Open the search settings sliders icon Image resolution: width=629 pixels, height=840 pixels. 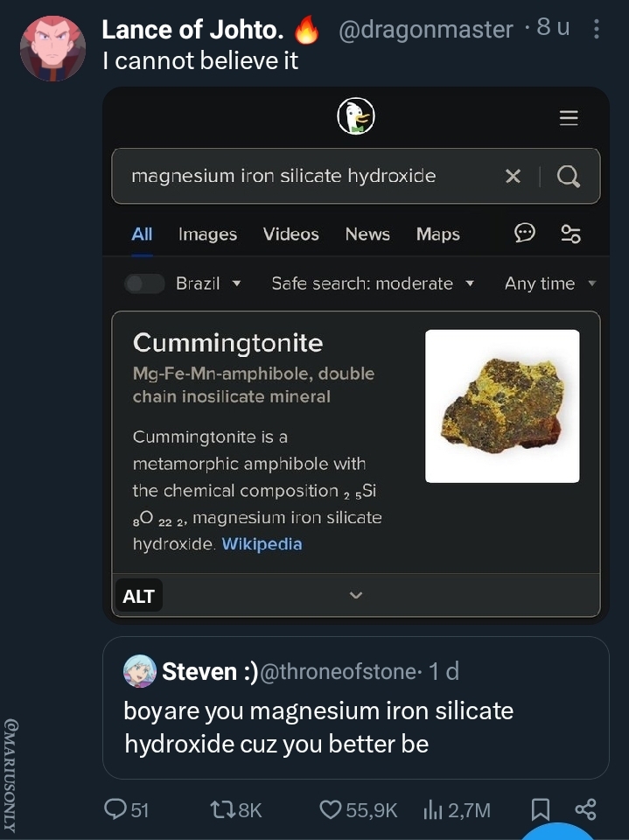[571, 234]
